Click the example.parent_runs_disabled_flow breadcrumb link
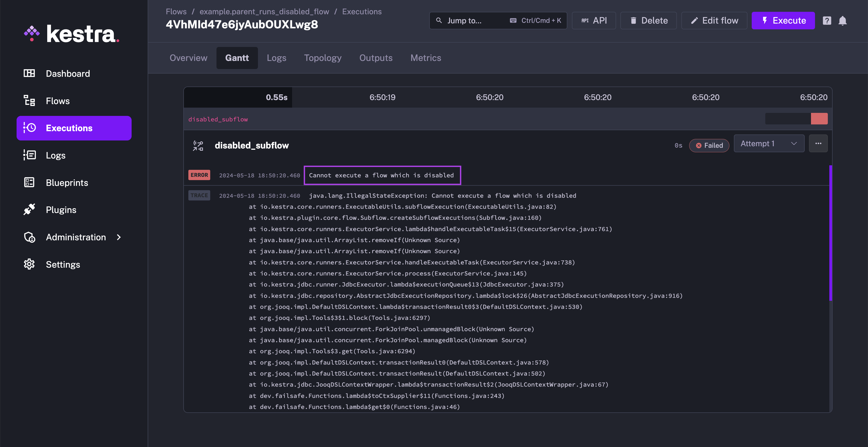 coord(264,12)
